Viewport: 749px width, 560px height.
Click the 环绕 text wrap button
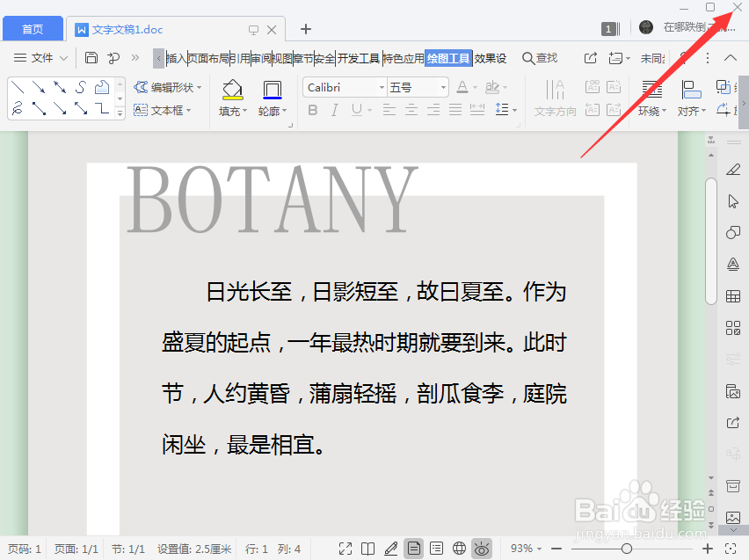[652, 97]
